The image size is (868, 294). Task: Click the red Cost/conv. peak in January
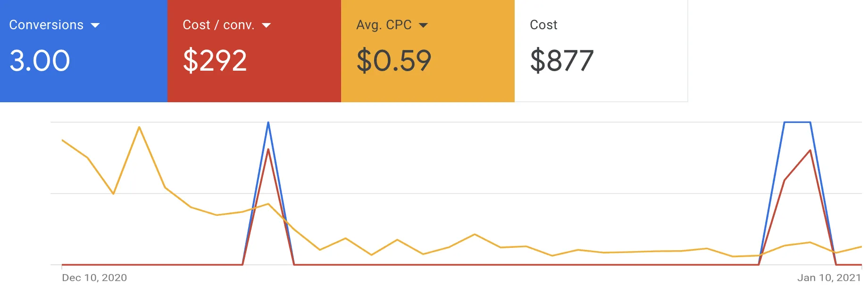[810, 151]
